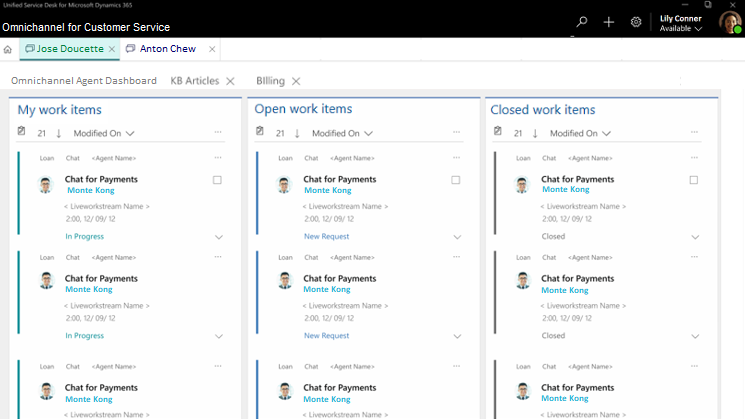Open ellipsis menu on second Open work items card
The image size is (745, 419).
point(457,257)
